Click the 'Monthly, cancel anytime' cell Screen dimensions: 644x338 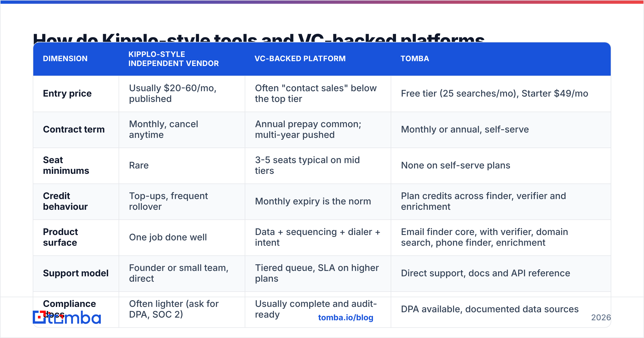(182, 130)
